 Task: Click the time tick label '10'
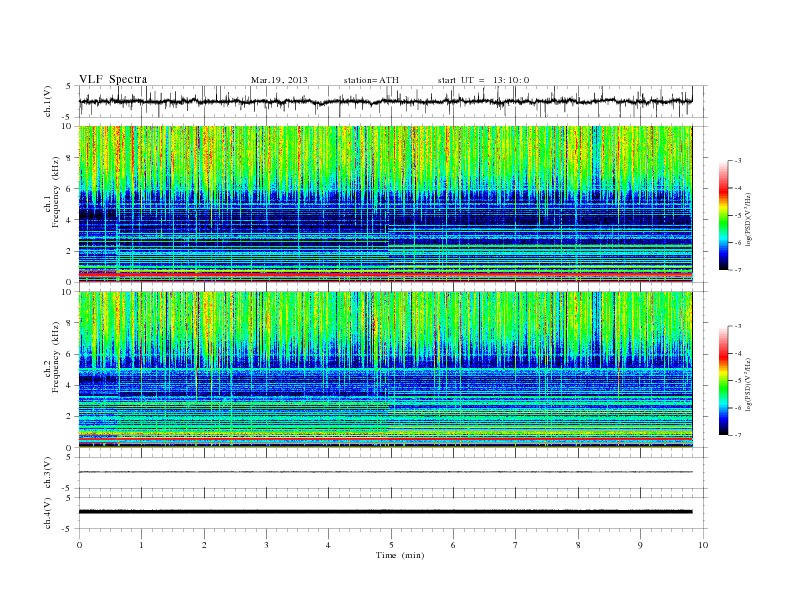(x=703, y=545)
